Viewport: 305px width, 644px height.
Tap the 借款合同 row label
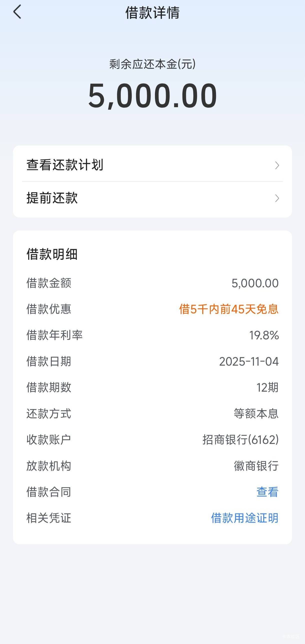49,492
